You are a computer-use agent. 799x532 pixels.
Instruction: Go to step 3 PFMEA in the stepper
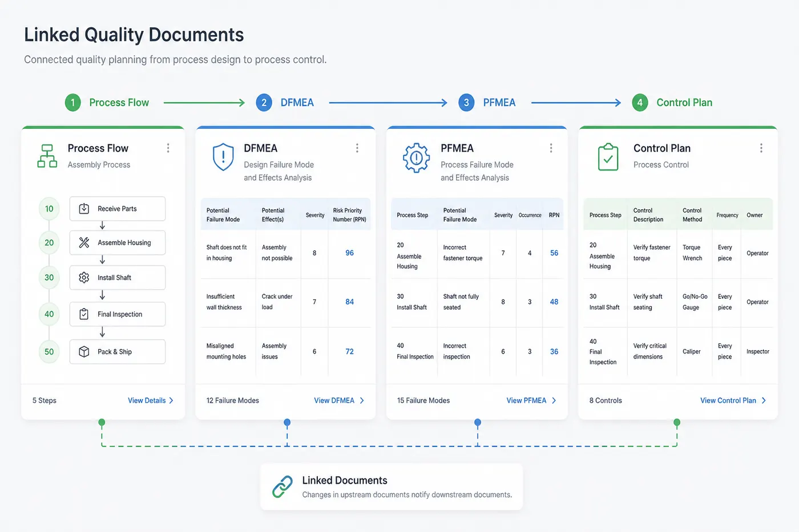tap(487, 103)
